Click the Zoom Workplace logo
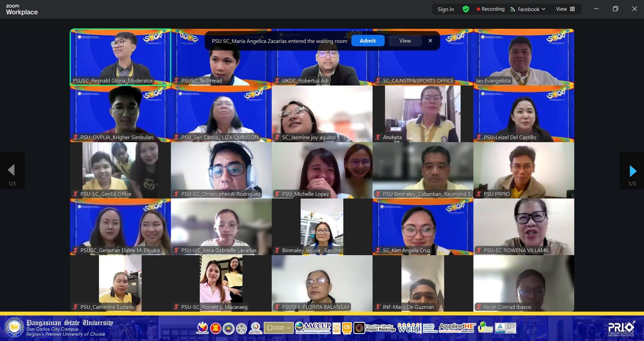 click(x=22, y=10)
